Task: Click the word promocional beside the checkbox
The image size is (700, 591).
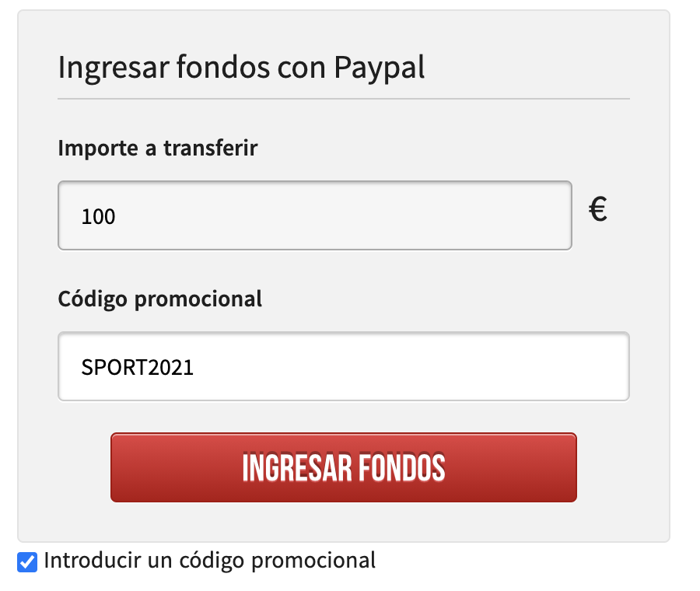Action: [313, 561]
